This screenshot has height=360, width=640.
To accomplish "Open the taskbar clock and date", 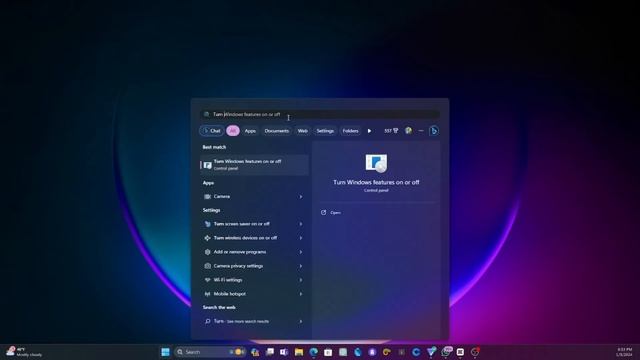I will [624, 352].
